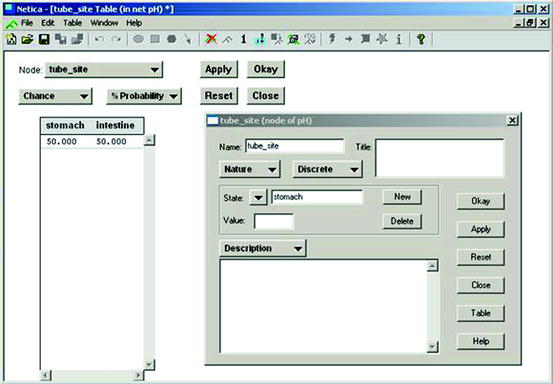Open the Edit menu
This screenshot has width=553, height=384.
48,23
